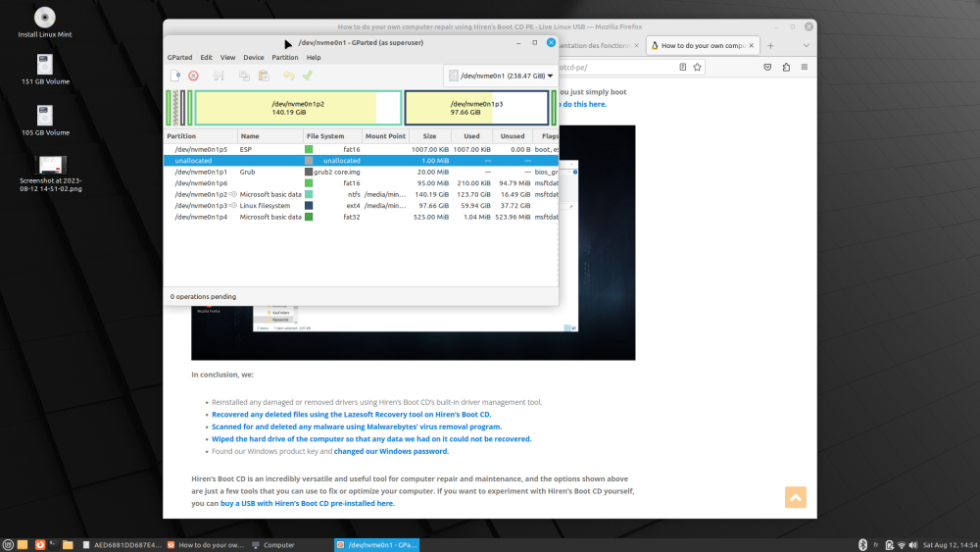Select the Screenshot 2023-08-12 desktop file

point(51,174)
